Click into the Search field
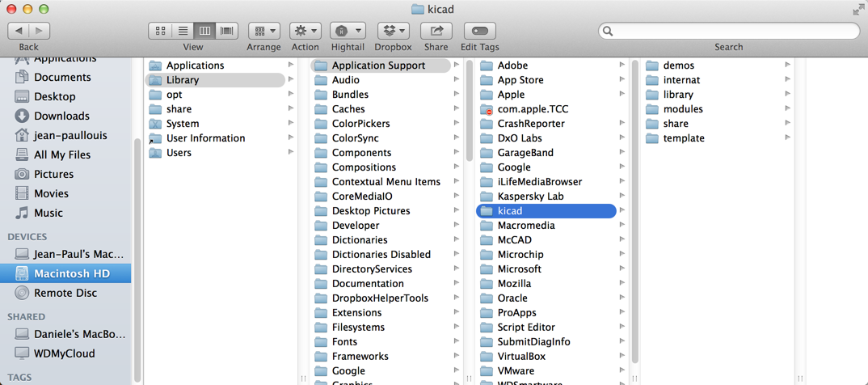 [x=728, y=31]
